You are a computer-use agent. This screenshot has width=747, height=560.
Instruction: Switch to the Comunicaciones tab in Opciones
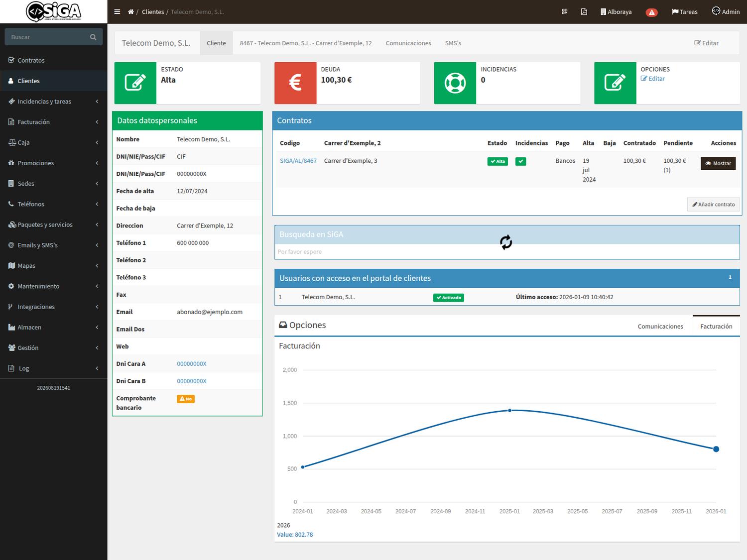tap(660, 326)
